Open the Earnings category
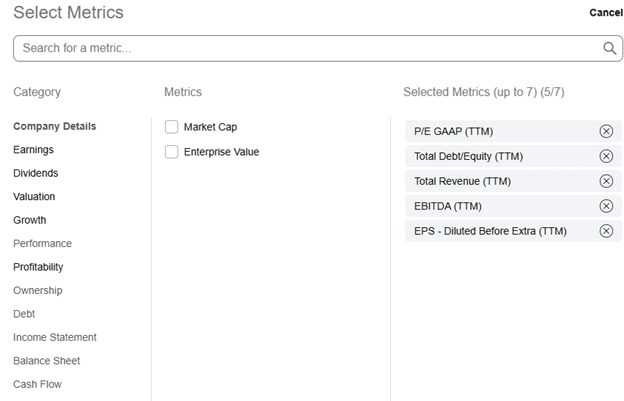This screenshot has height=401, width=624. tap(34, 150)
